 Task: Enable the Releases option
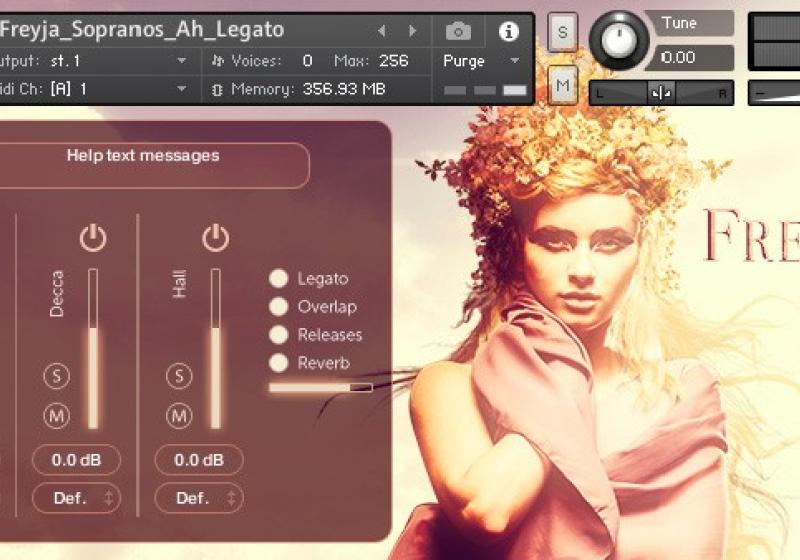click(279, 335)
